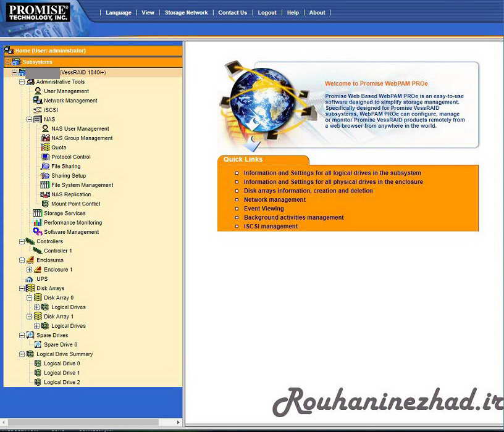Open the Language menu
The height and width of the screenshot is (432, 504).
(x=119, y=13)
